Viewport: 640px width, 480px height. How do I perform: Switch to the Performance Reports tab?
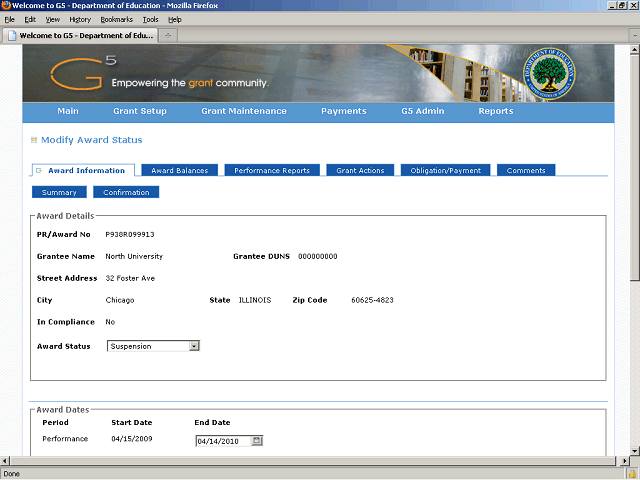[272, 170]
